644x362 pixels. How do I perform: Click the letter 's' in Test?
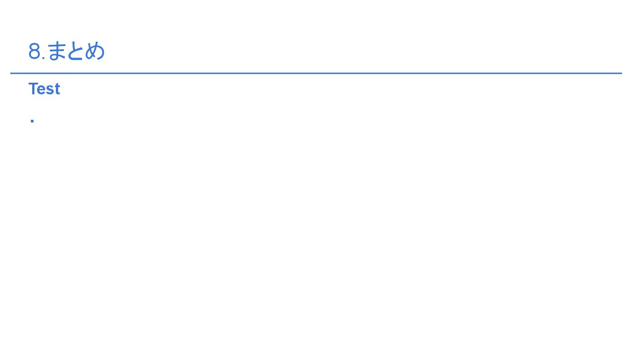pos(51,90)
